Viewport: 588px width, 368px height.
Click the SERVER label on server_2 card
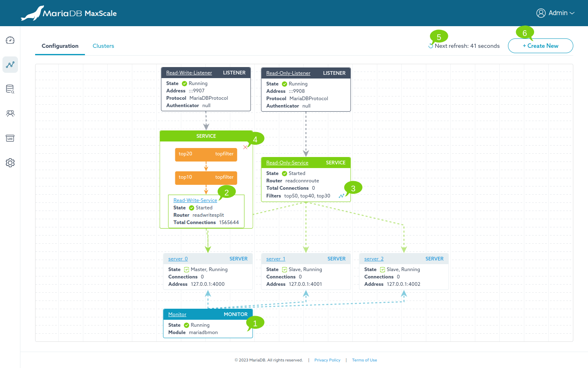coord(434,259)
